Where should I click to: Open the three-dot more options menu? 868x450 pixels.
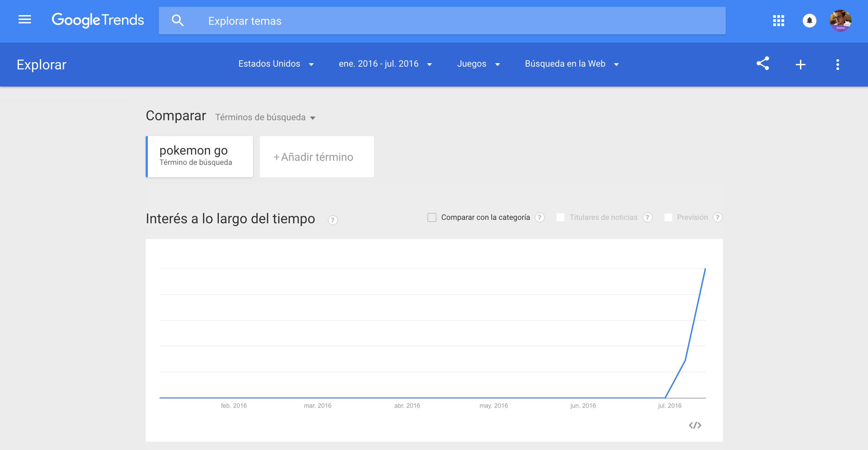[x=838, y=65]
